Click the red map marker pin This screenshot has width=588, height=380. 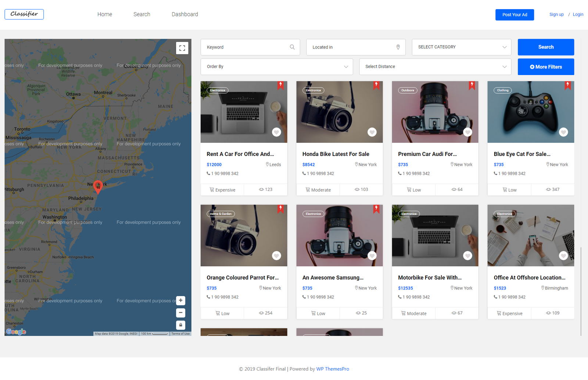[x=98, y=186]
